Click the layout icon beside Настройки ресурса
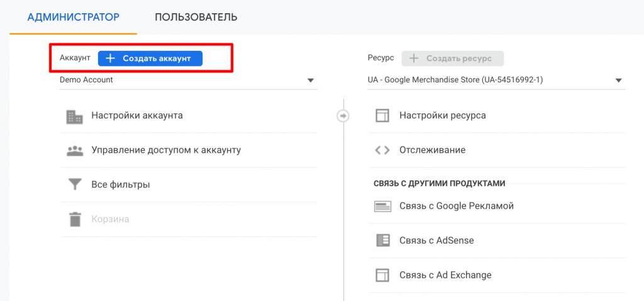The width and height of the screenshot is (644, 301). tap(382, 116)
